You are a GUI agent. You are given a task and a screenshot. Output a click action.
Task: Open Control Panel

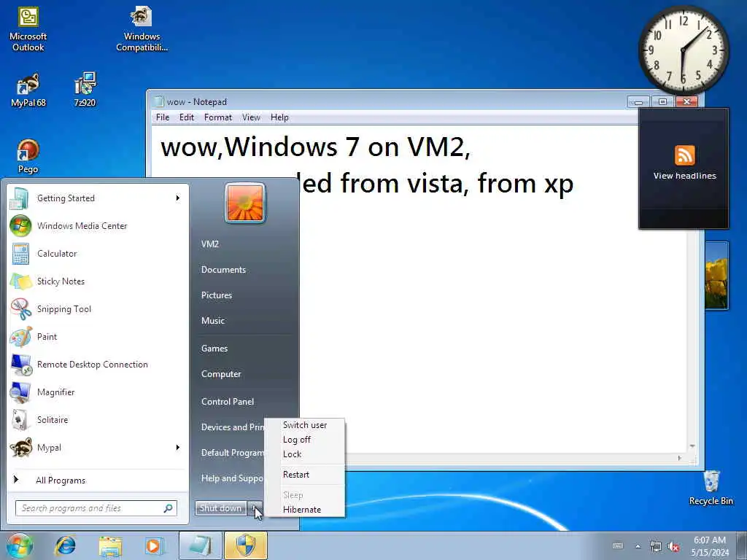pos(228,402)
